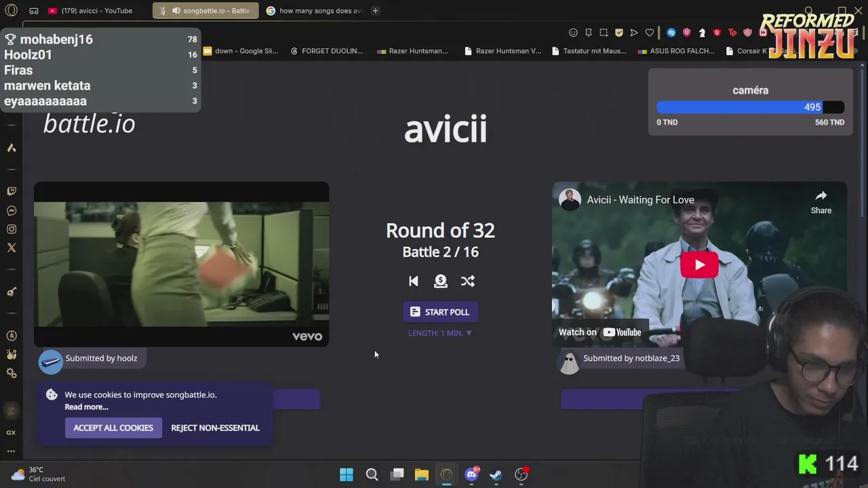The image size is (868, 488).
Task: Open the Tp extension icon
Action: (732, 33)
